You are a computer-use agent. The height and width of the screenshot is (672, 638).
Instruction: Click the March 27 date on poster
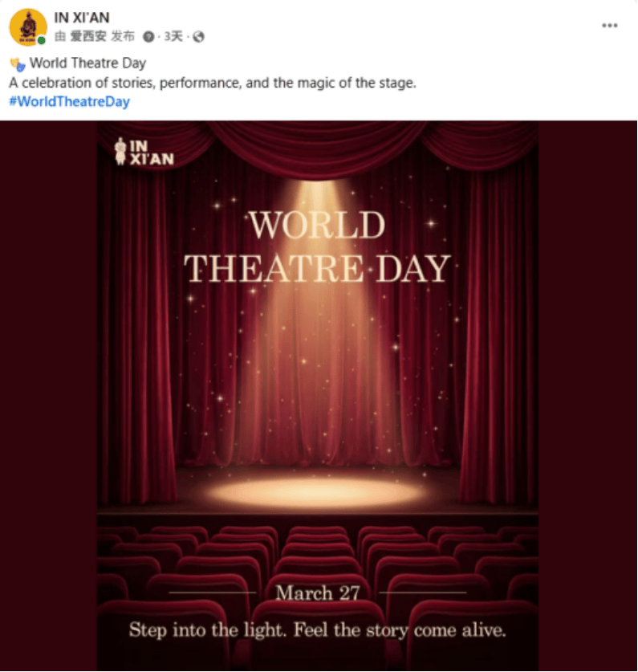click(x=317, y=593)
